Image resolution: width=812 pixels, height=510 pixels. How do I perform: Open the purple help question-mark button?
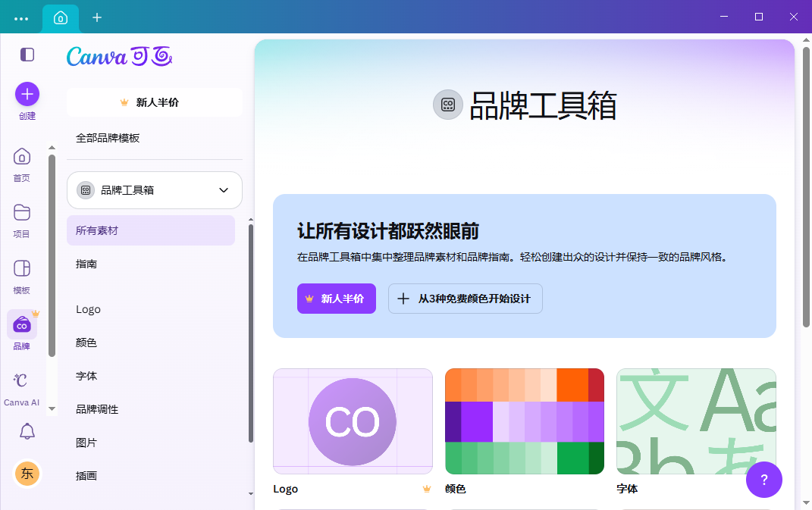pyautogui.click(x=763, y=480)
